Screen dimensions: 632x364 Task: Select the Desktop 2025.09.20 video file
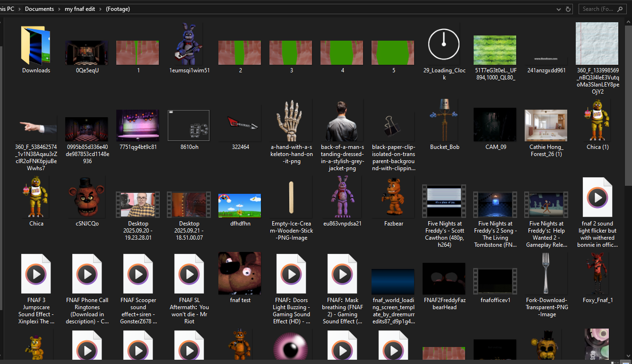coord(138,205)
